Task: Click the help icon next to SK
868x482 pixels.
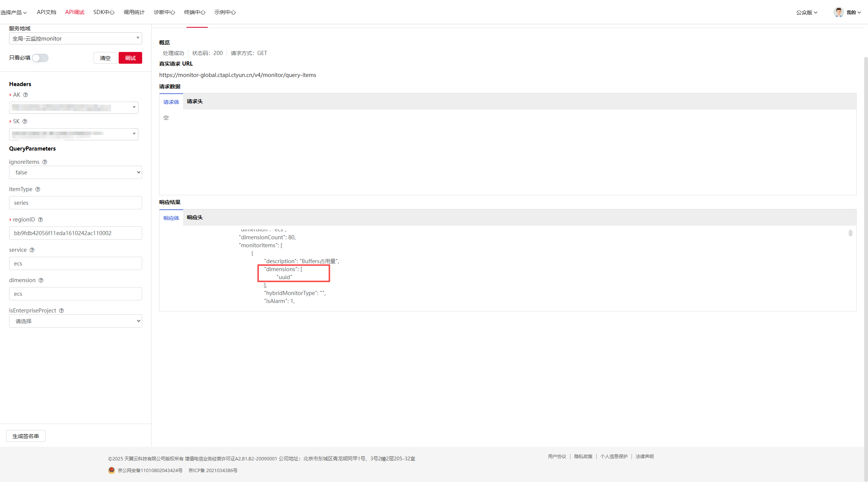Action: 25,121
